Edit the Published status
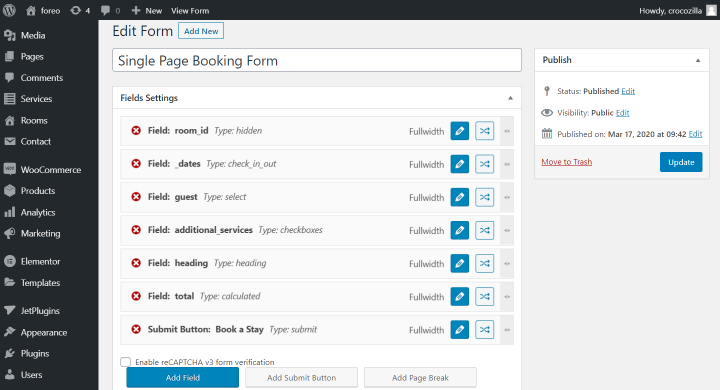 [628, 91]
